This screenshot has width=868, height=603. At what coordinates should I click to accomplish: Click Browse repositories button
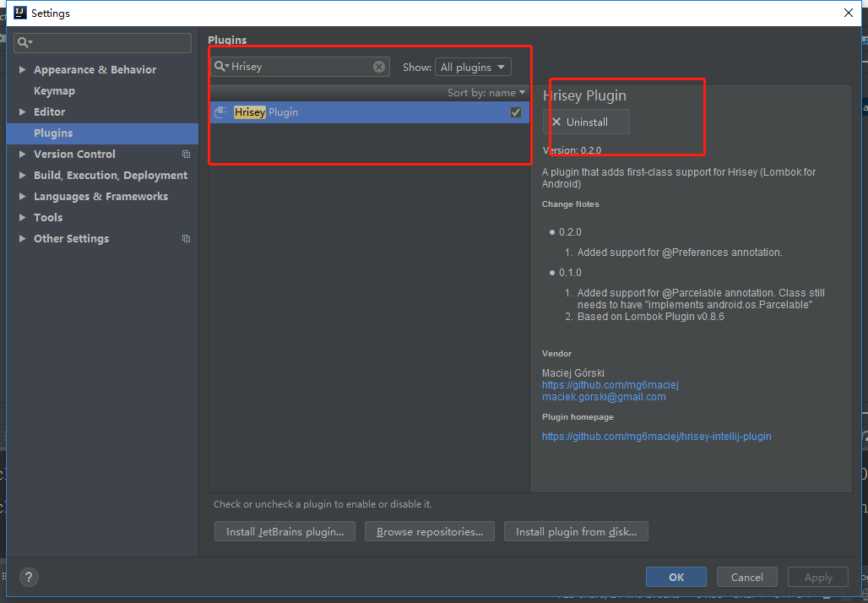pos(430,531)
